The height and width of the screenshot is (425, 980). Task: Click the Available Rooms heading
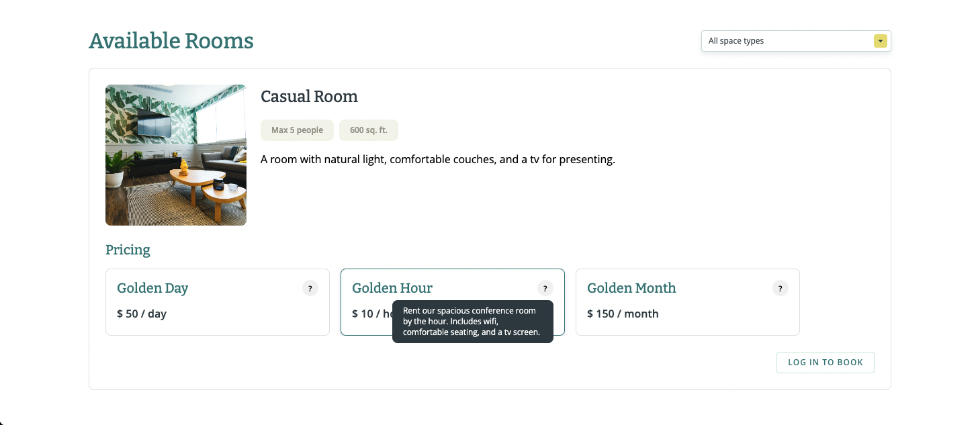[x=171, y=41]
